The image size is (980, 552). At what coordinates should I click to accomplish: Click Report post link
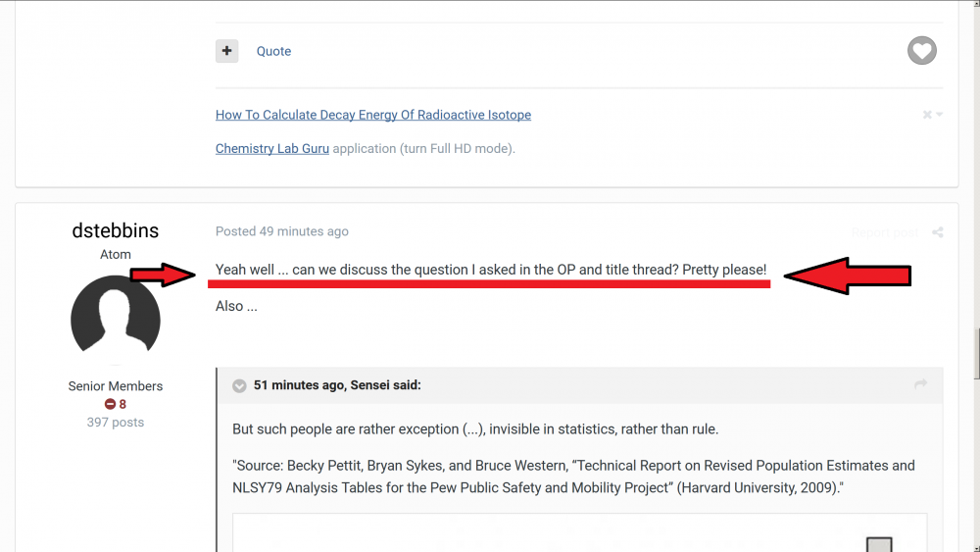(x=884, y=232)
